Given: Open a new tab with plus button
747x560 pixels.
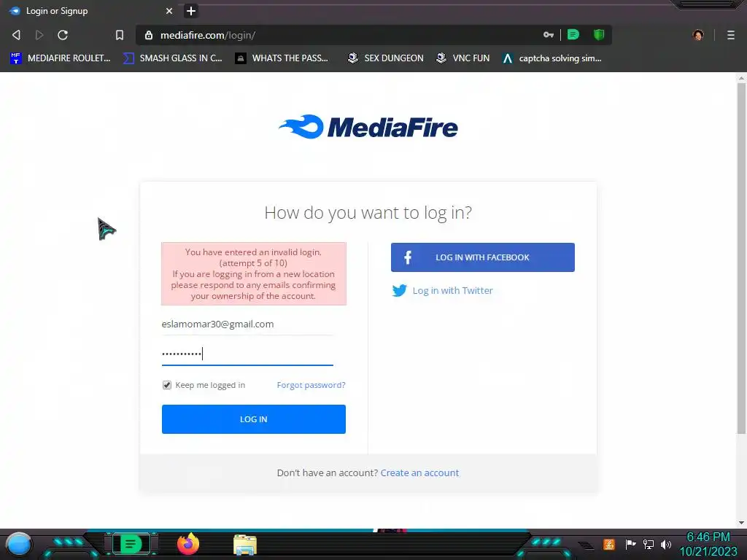Looking at the screenshot, I should 190,10.
